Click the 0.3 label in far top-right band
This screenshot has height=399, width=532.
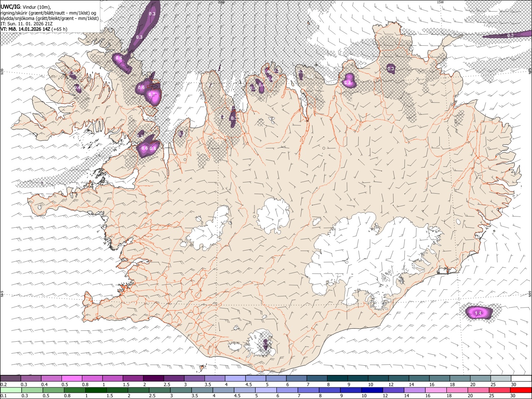point(510,36)
